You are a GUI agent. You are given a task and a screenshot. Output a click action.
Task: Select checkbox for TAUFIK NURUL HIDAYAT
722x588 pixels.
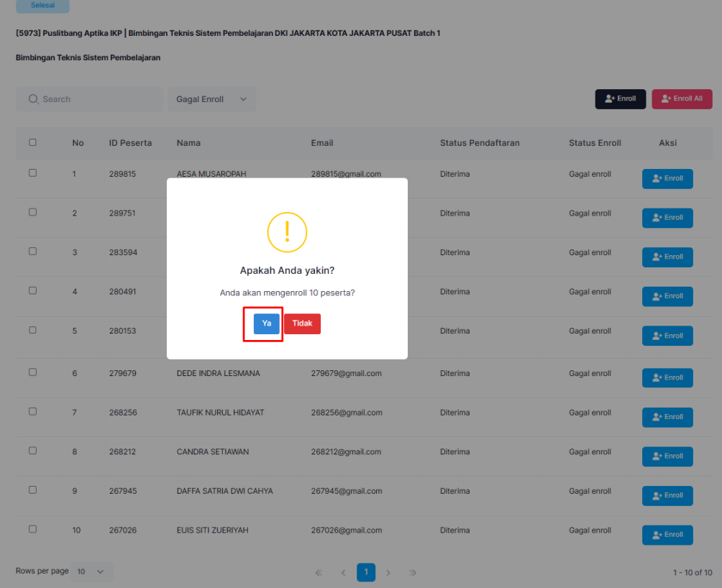[32, 412]
